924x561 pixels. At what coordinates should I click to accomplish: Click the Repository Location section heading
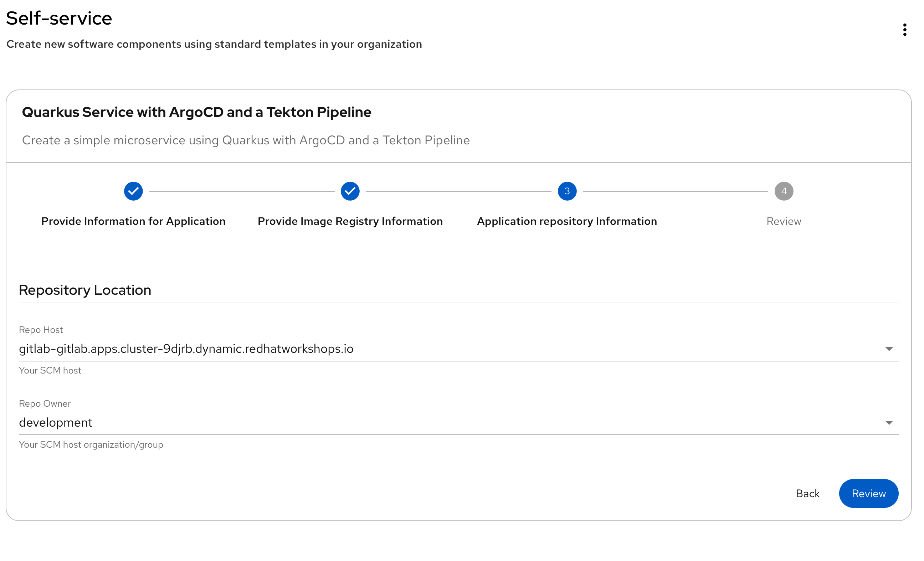pos(85,289)
